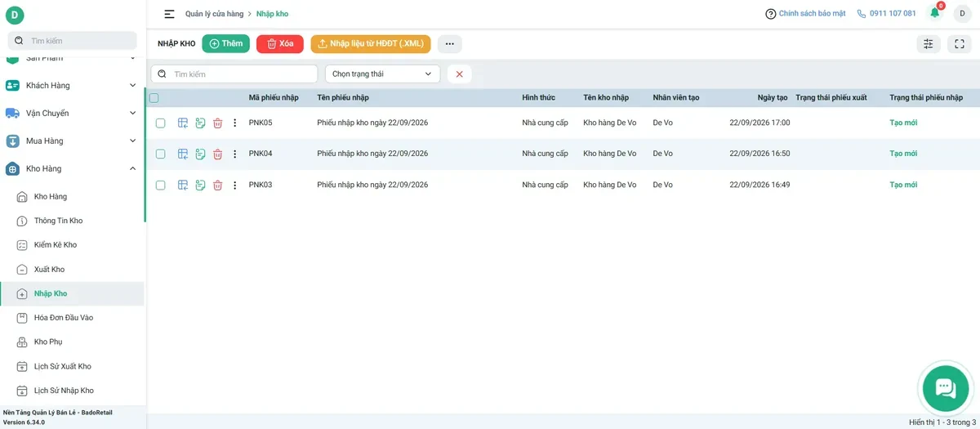This screenshot has height=429, width=980.
Task: Click the date 22/09/2026 16:49
Action: (759, 185)
